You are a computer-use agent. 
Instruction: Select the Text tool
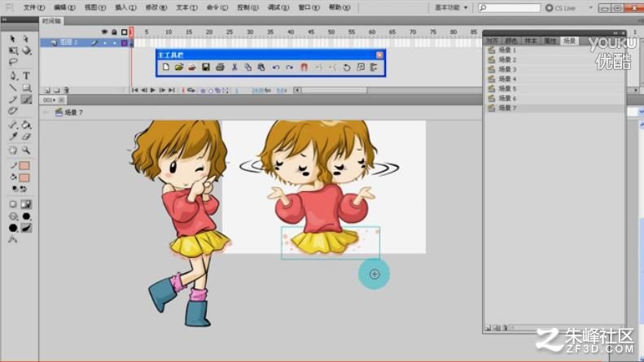click(x=26, y=76)
